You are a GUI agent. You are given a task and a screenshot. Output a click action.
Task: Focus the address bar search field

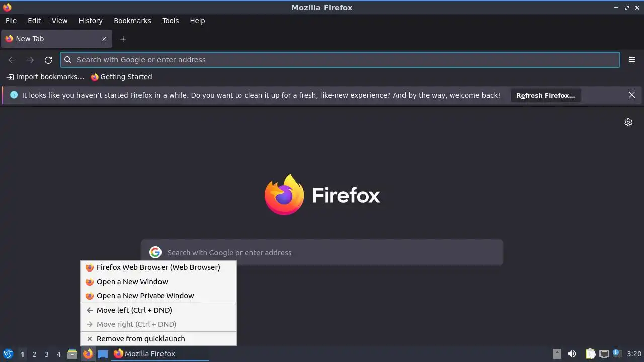point(340,60)
